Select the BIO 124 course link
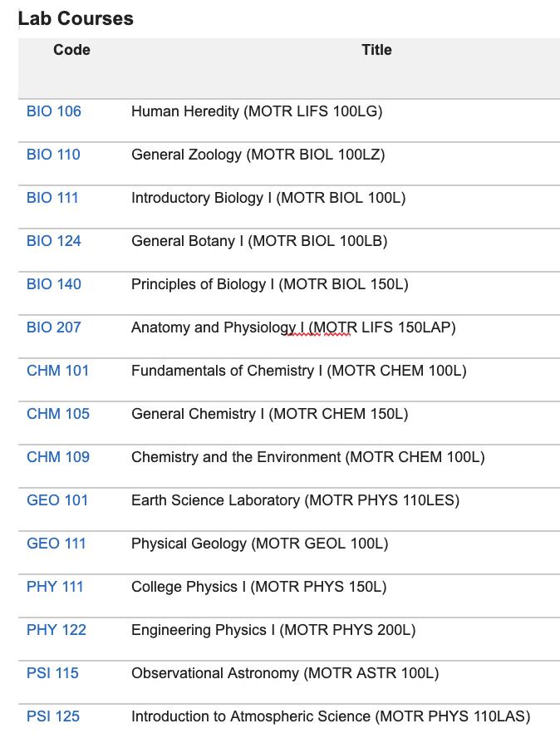Image resolution: width=560 pixels, height=748 pixels. click(x=54, y=241)
